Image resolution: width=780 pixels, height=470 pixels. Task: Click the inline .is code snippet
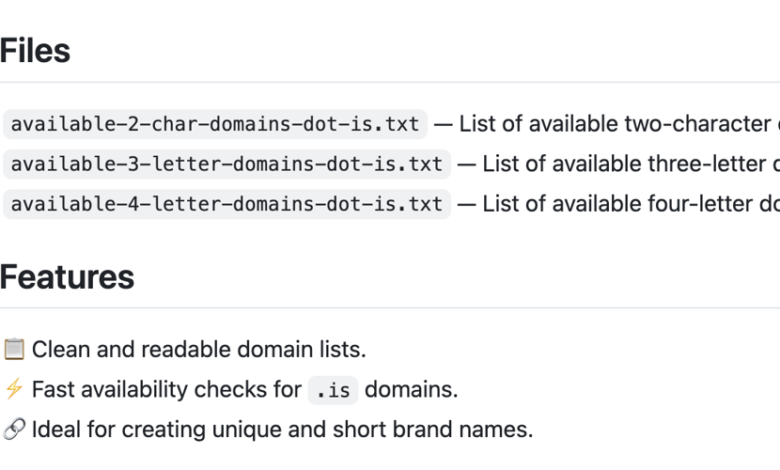click(x=333, y=390)
